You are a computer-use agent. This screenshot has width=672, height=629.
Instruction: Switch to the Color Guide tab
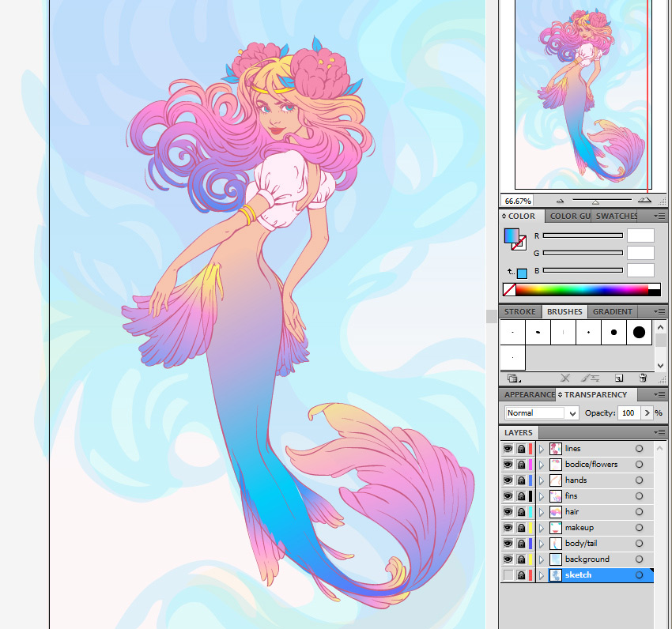[x=569, y=216]
